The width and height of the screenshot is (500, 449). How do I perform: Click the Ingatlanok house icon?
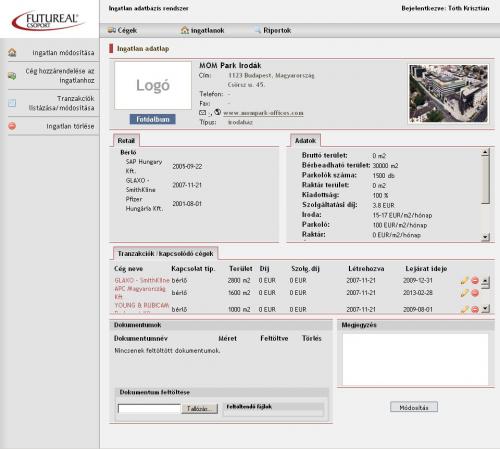click(x=185, y=30)
